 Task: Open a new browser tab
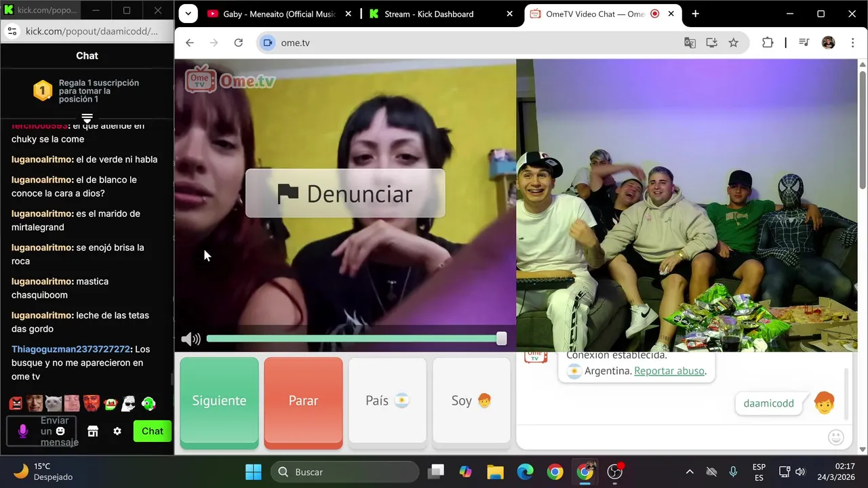click(695, 14)
